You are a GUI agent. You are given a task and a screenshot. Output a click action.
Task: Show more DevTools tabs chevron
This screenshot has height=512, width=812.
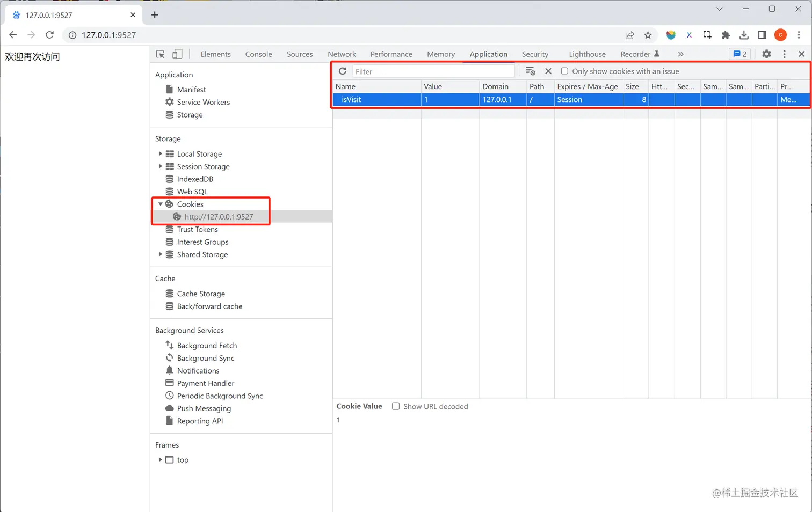tap(680, 54)
